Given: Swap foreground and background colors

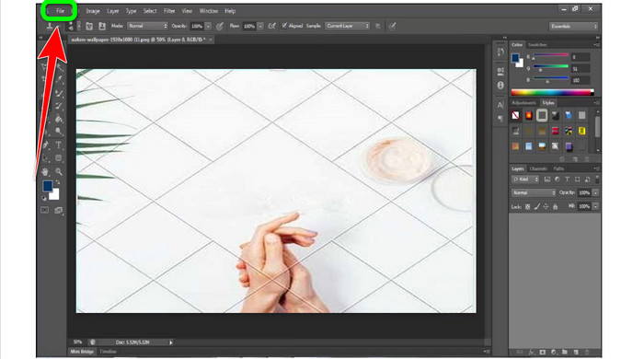Looking at the screenshot, I should pyautogui.click(x=58, y=182).
